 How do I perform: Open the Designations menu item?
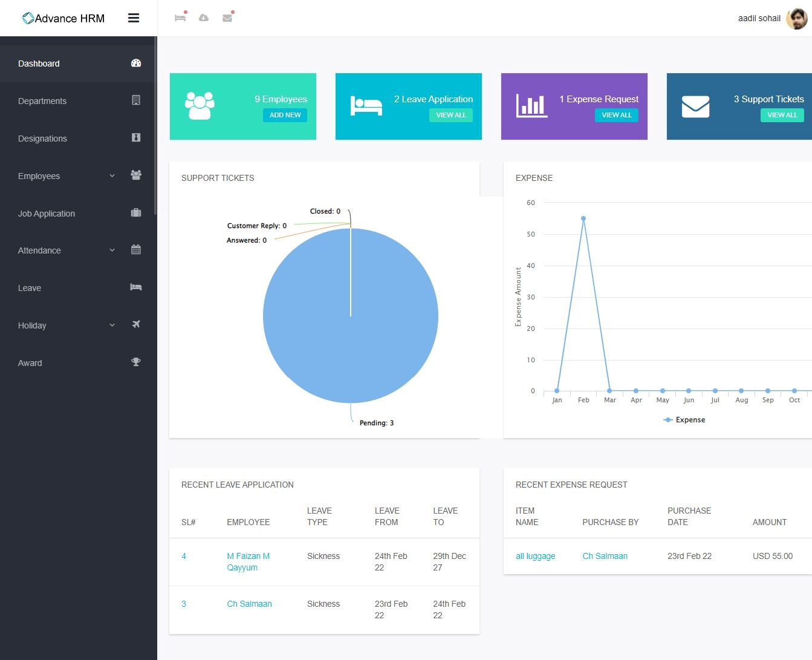[79, 139]
